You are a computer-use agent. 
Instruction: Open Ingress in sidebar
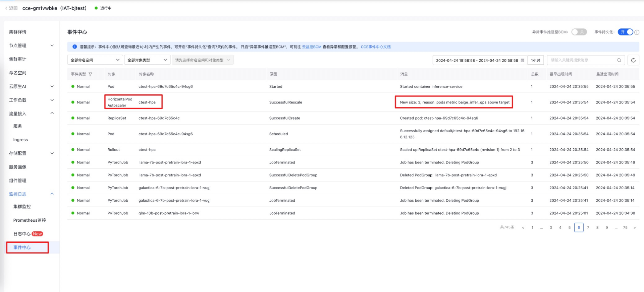point(20,140)
